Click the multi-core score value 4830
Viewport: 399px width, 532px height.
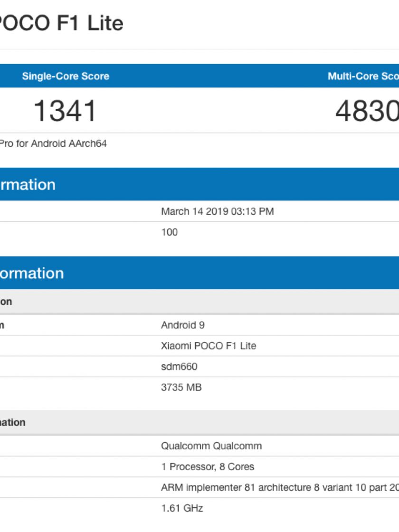click(367, 111)
